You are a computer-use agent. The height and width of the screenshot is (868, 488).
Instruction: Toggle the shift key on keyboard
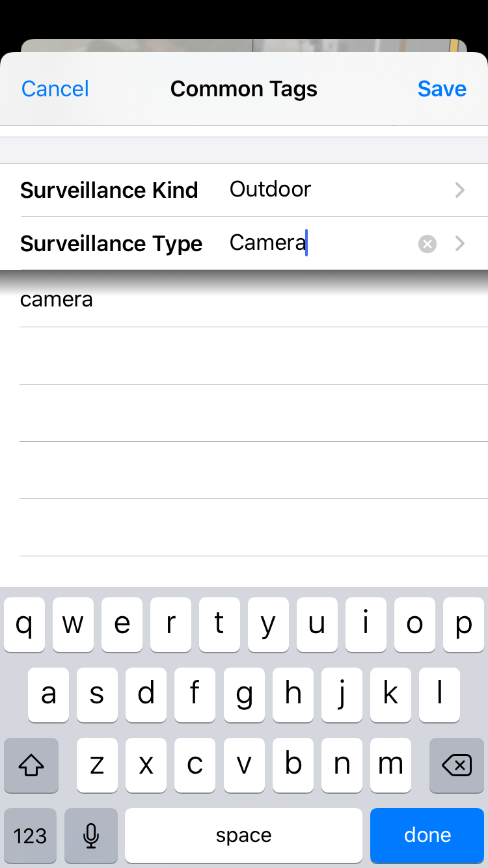(31, 765)
